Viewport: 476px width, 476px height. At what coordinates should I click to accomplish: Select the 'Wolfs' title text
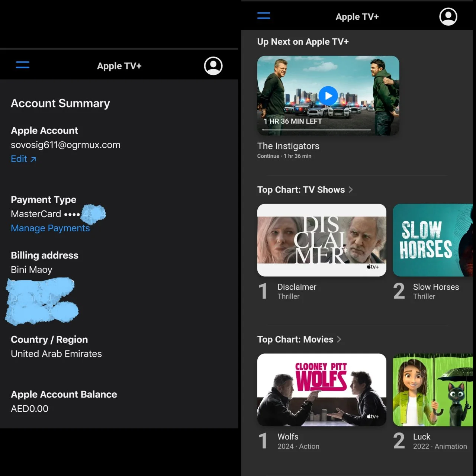click(x=288, y=437)
